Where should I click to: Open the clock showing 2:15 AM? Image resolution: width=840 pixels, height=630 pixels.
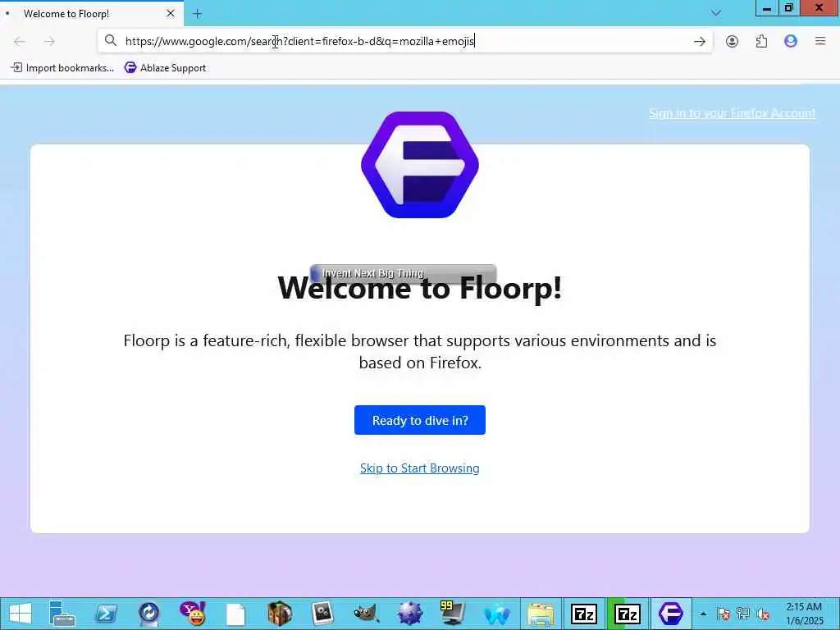pos(804,614)
